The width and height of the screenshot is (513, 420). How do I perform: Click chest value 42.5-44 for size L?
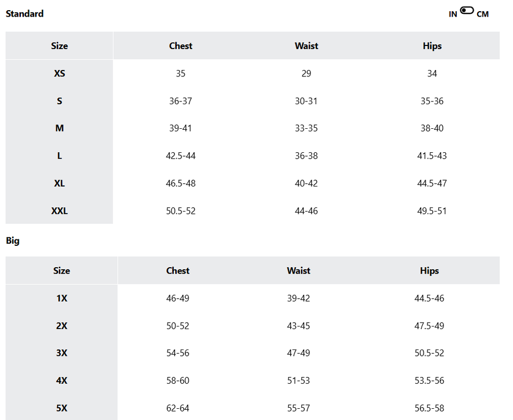[x=181, y=156]
